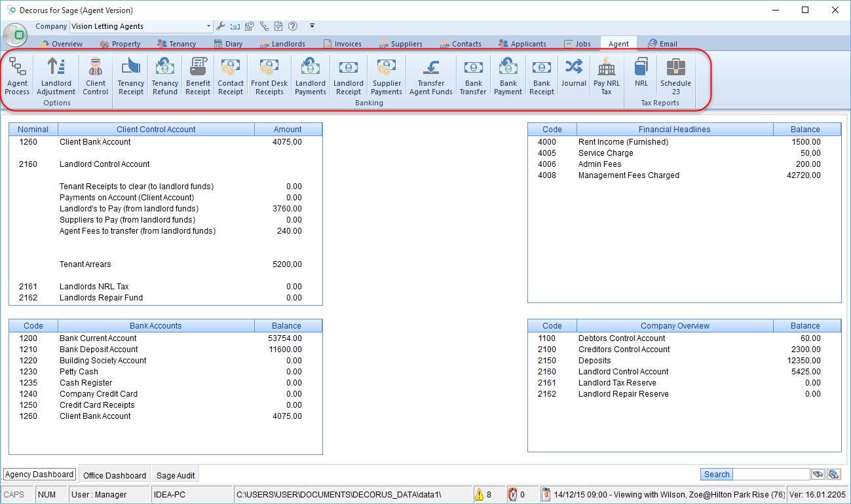Select the Tenancy Receipt icon
The width and height of the screenshot is (851, 504).
coord(131,76)
